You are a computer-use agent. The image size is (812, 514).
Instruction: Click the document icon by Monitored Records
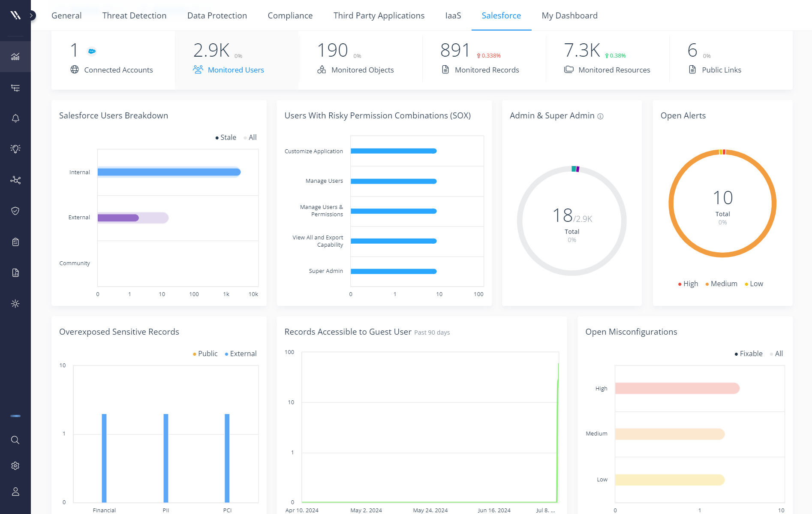pyautogui.click(x=445, y=70)
